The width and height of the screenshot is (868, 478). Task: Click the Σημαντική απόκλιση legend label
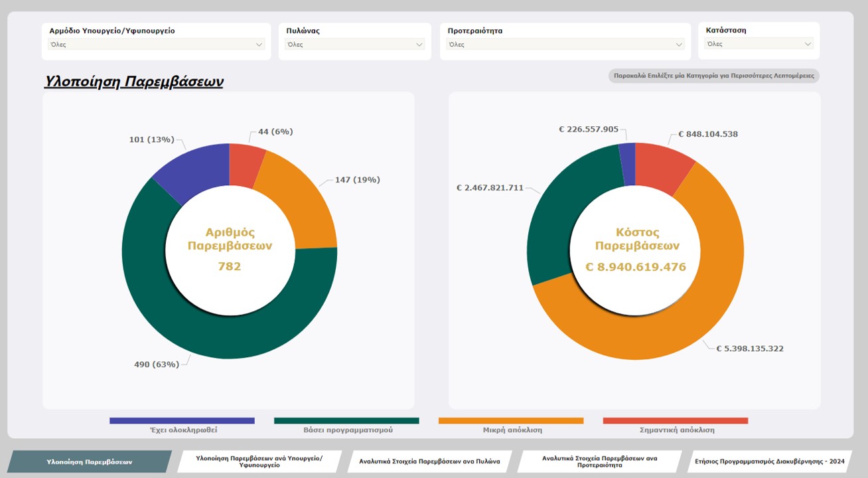(x=677, y=430)
